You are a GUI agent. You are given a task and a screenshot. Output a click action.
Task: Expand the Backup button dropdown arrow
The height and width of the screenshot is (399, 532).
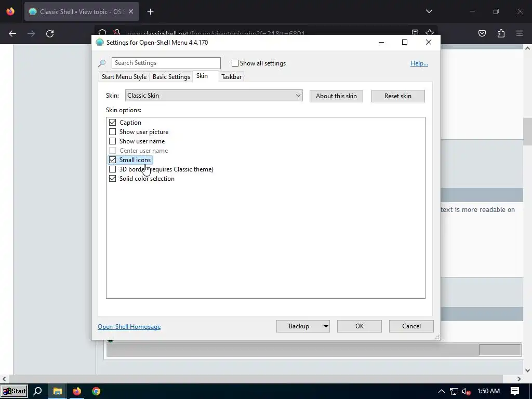coord(326,326)
